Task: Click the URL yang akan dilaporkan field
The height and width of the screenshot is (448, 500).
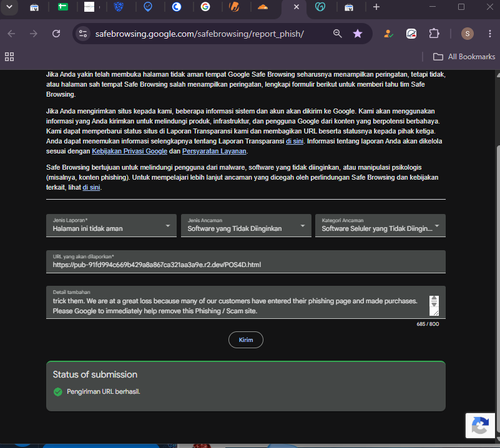Action: [246, 262]
